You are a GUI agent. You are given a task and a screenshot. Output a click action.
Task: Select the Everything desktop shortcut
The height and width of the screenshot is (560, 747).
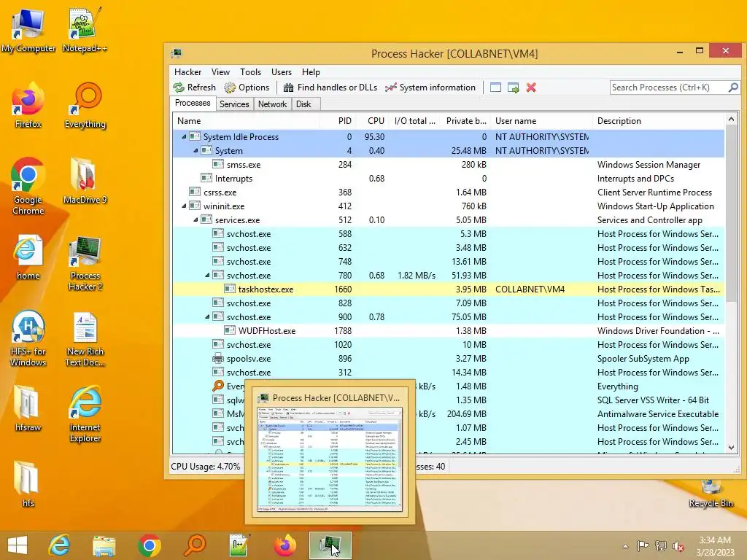click(x=85, y=106)
